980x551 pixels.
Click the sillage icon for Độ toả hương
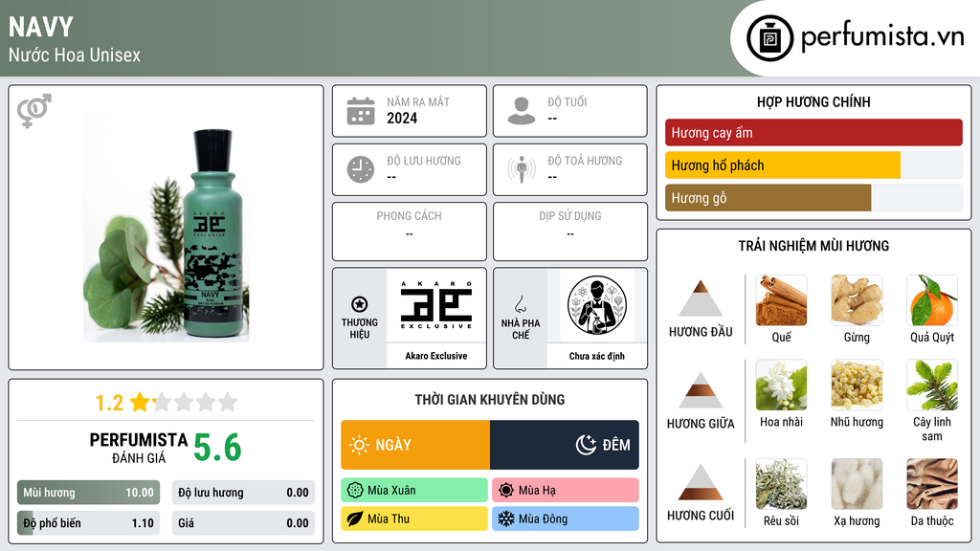[x=522, y=169]
